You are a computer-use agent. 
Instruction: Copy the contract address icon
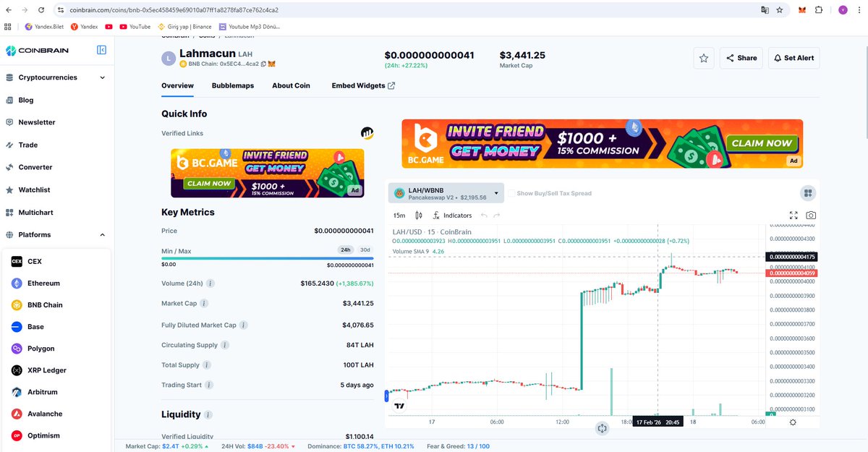click(263, 64)
